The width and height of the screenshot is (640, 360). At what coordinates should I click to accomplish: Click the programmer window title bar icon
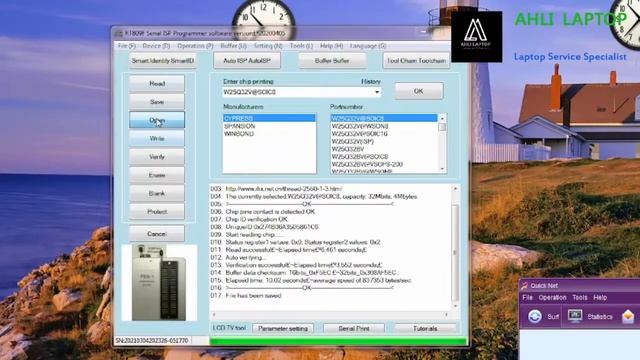[x=118, y=33]
